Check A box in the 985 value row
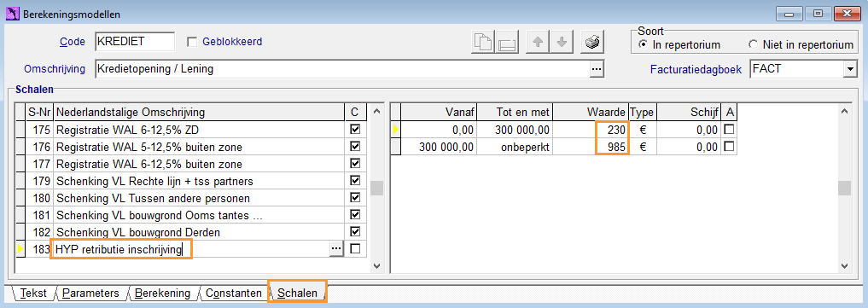This screenshot has height=308, width=868. point(730,147)
